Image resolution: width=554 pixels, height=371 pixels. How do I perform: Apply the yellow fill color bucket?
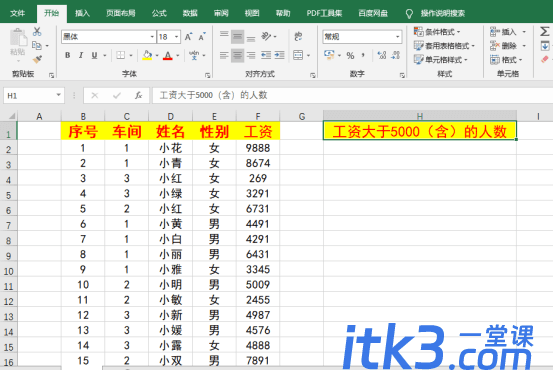(x=147, y=55)
